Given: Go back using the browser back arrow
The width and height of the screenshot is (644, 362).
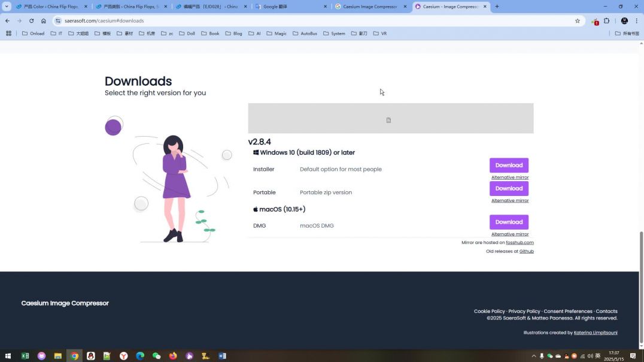Looking at the screenshot, I should pos(7,20).
